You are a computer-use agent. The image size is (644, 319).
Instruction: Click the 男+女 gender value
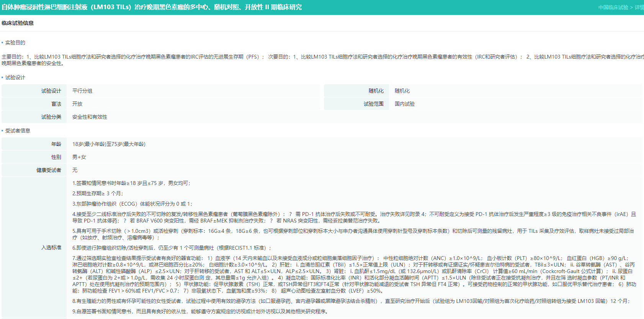click(x=79, y=157)
